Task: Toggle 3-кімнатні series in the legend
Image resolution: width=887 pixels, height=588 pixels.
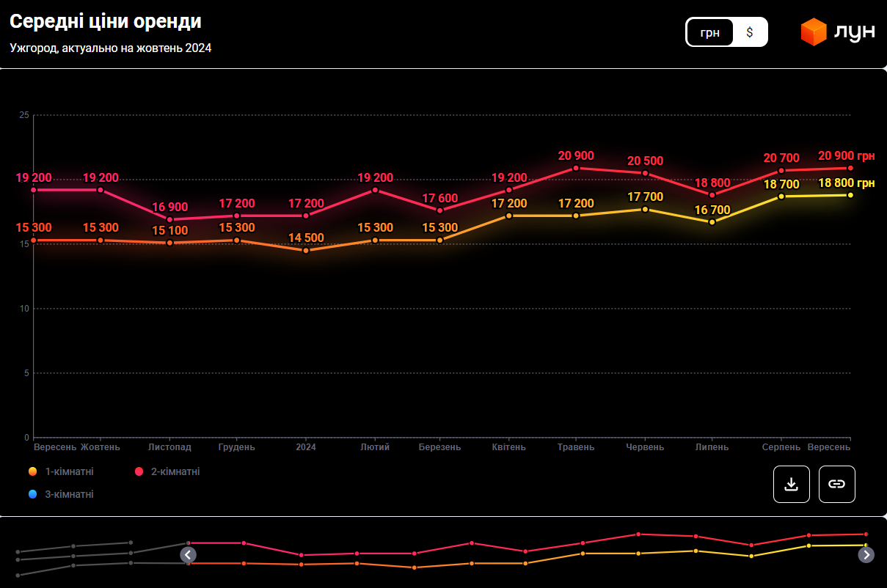Action: pyautogui.click(x=69, y=494)
